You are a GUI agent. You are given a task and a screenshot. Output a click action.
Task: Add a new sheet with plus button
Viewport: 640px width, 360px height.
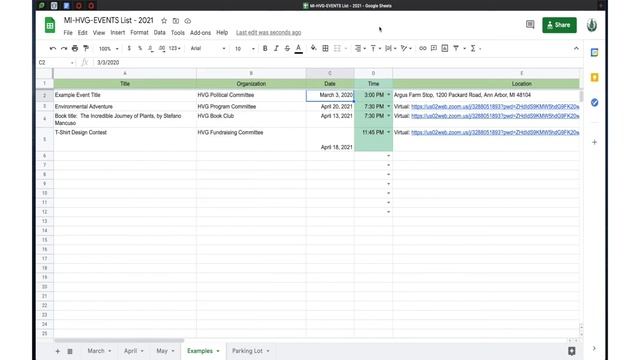(x=58, y=351)
